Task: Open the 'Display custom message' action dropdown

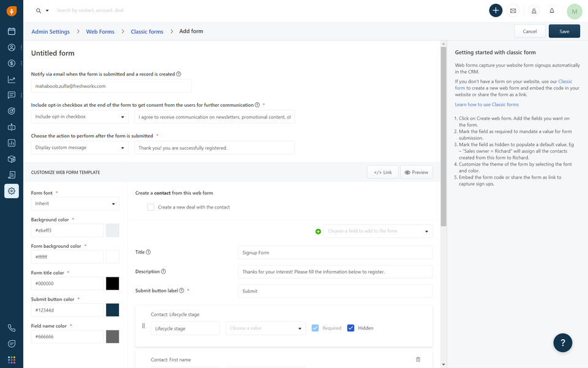Action: pos(80,148)
